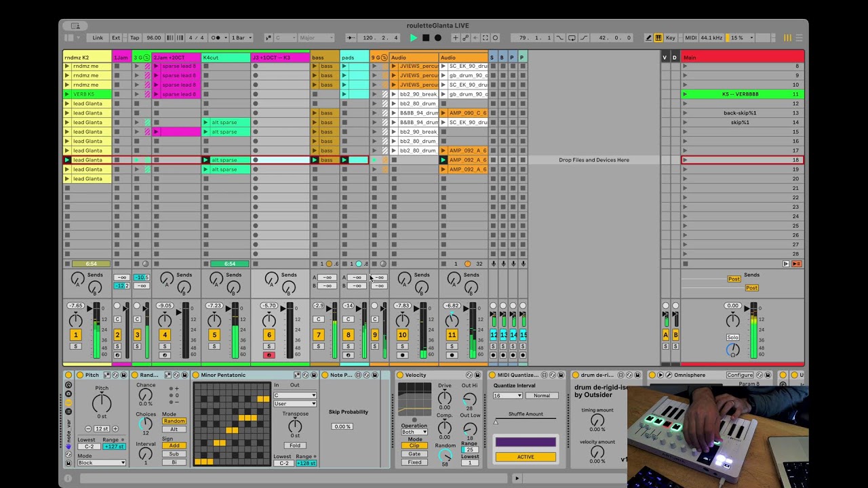Viewport: 868px width, 488px height.
Task: Mute track 1 with its activator
Action: coord(76,335)
